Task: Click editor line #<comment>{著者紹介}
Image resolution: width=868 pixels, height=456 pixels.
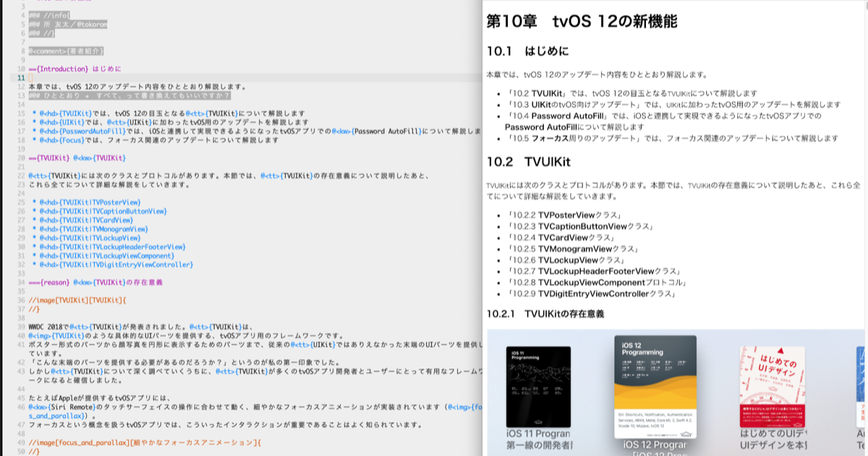Action: (65, 51)
